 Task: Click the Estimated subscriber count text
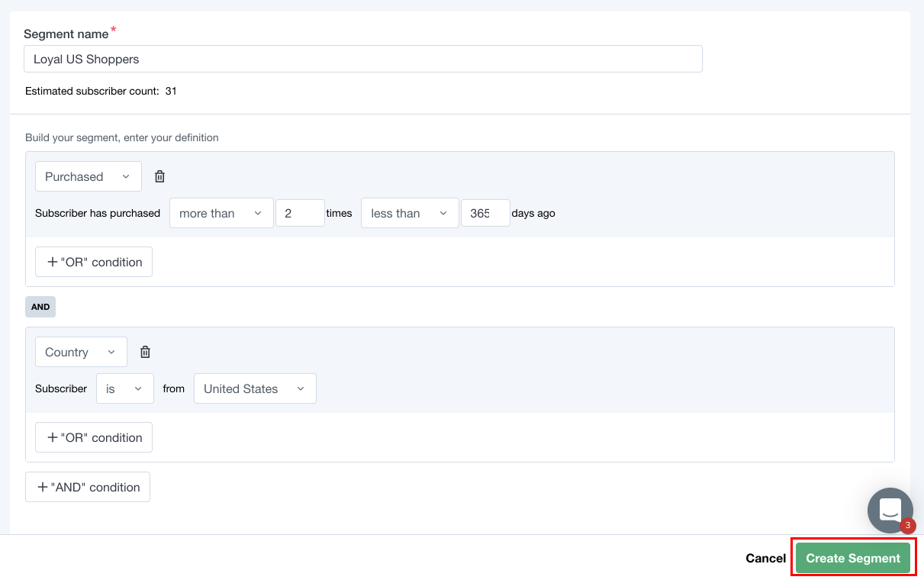(100, 91)
